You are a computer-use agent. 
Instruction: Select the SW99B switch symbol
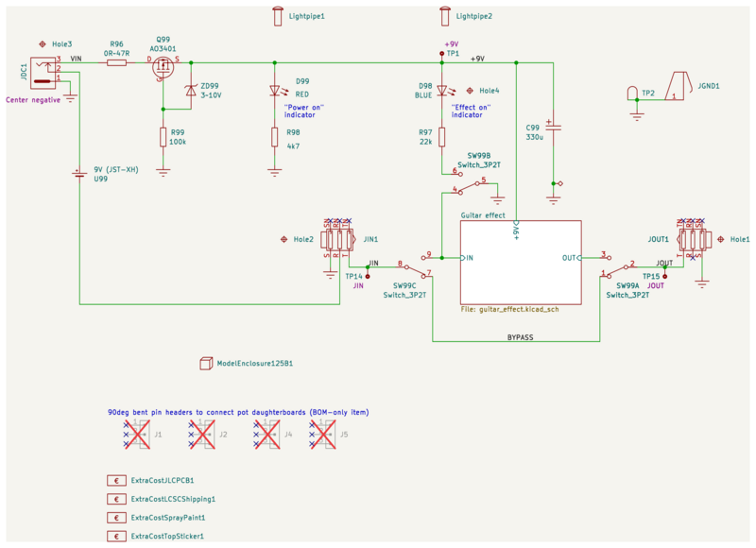click(x=470, y=182)
